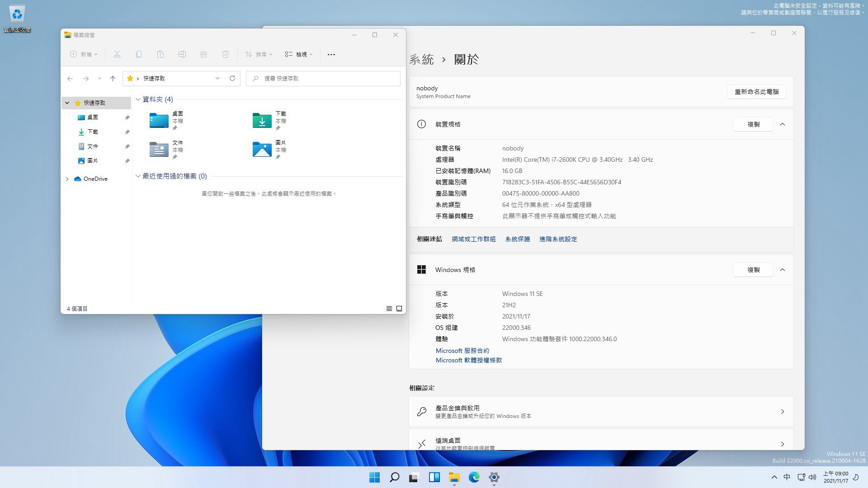868x488 pixels.
Task: Click the Paste icon in File Explorer toolbar
Action: tap(160, 54)
